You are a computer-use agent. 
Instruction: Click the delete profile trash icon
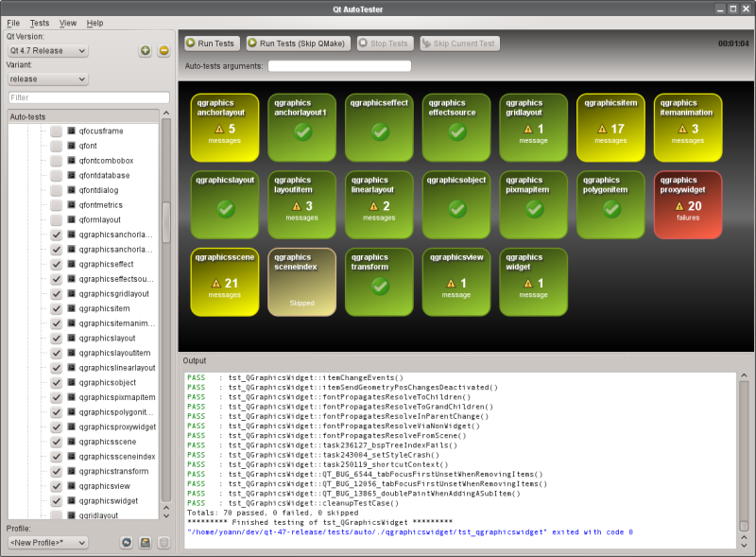tap(163, 543)
